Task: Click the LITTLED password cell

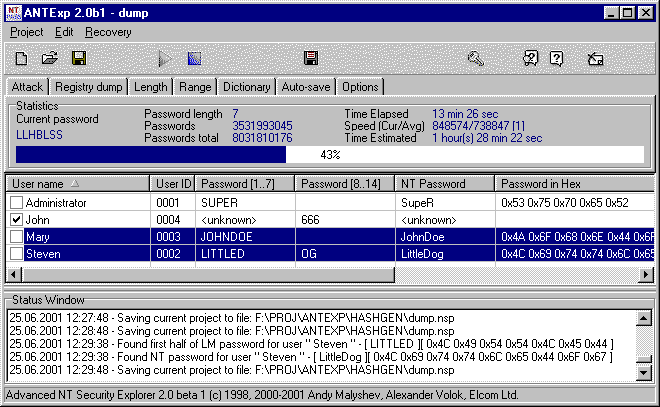Action: click(245, 254)
